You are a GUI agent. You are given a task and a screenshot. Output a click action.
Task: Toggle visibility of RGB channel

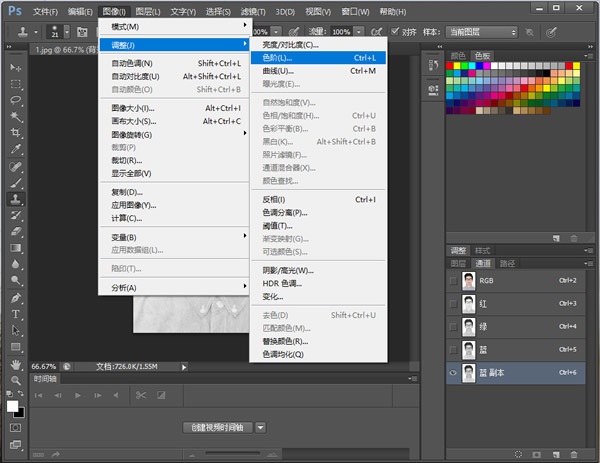(x=453, y=281)
